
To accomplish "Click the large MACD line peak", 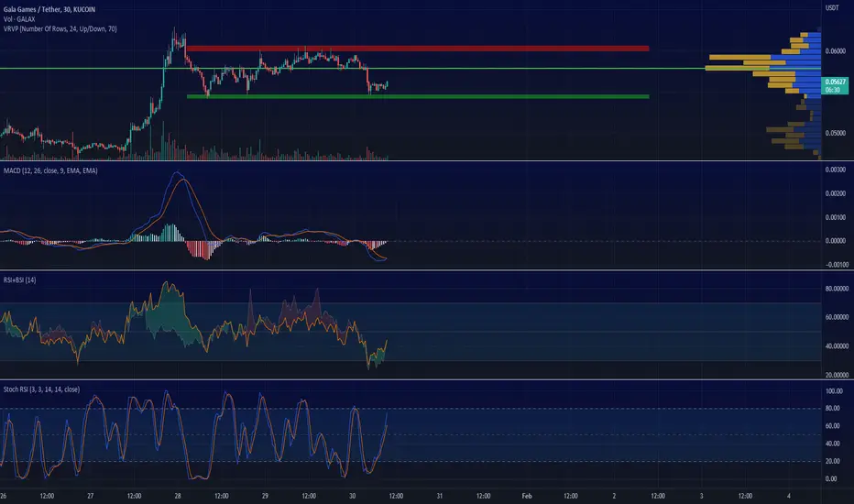I will (x=177, y=172).
